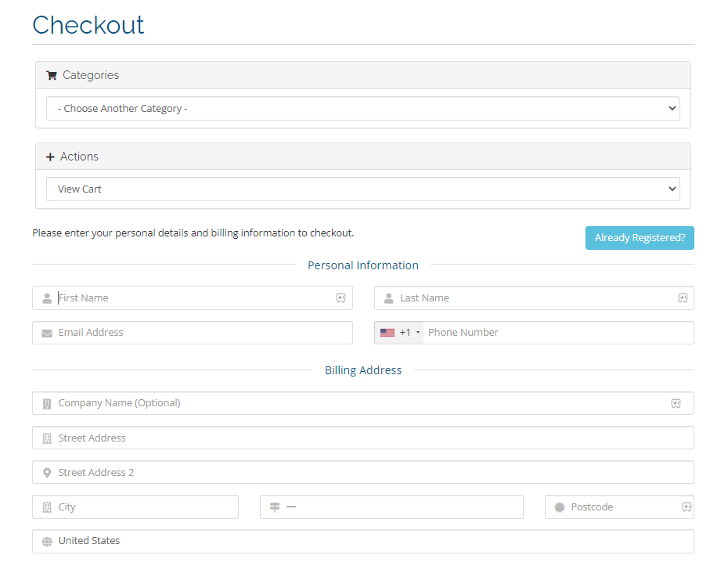Viewport: 728px width, 566px height.
Task: Click the envelope icon in Email Address field
Action: (47, 333)
